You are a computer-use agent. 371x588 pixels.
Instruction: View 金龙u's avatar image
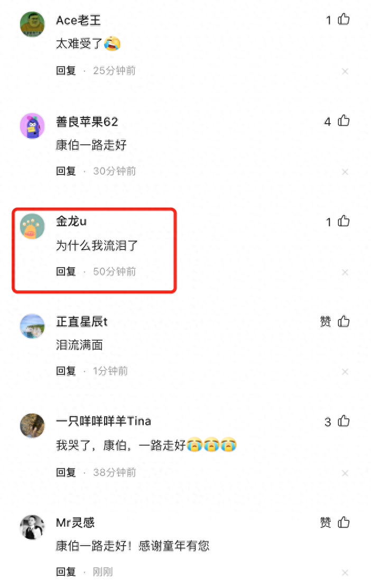coord(32,226)
